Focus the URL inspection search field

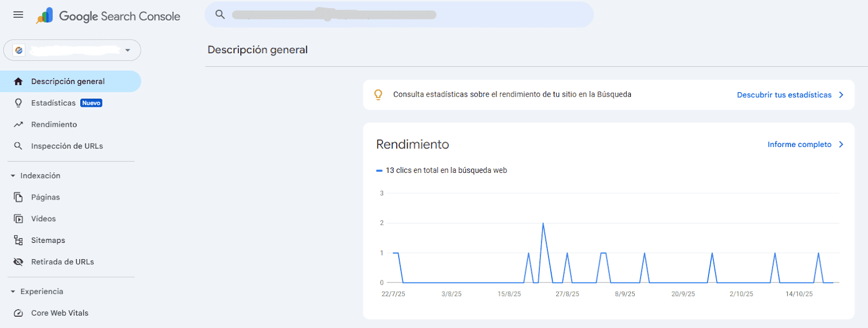(399, 15)
